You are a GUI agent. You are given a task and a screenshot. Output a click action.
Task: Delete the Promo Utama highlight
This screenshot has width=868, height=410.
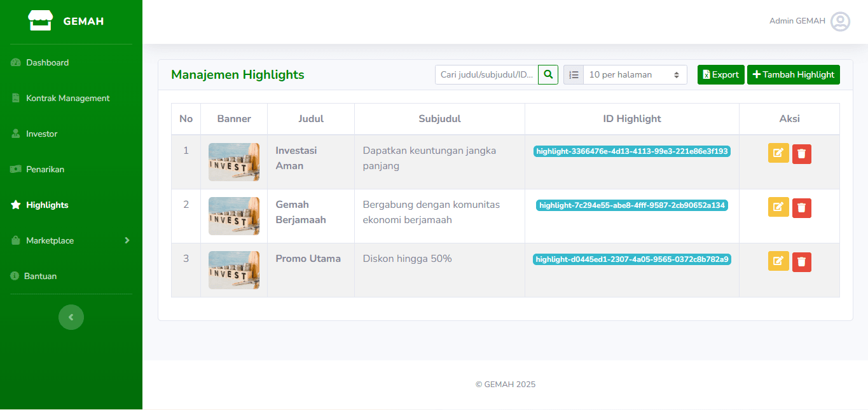point(801,262)
